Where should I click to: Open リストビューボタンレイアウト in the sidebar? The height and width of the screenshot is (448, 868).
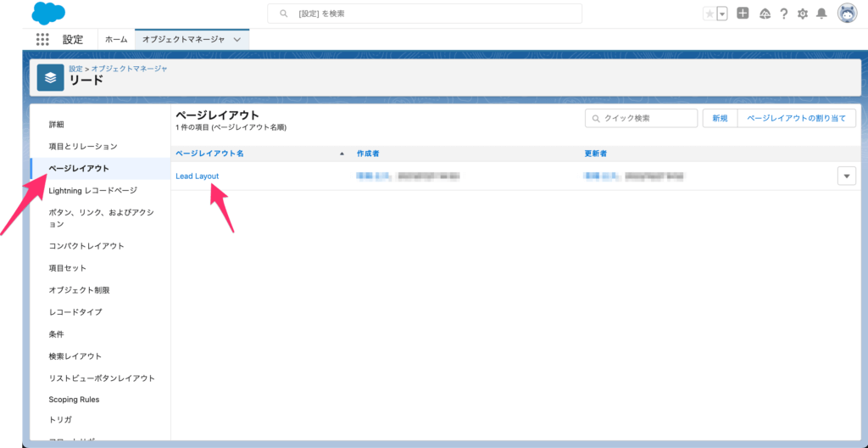coord(102,378)
